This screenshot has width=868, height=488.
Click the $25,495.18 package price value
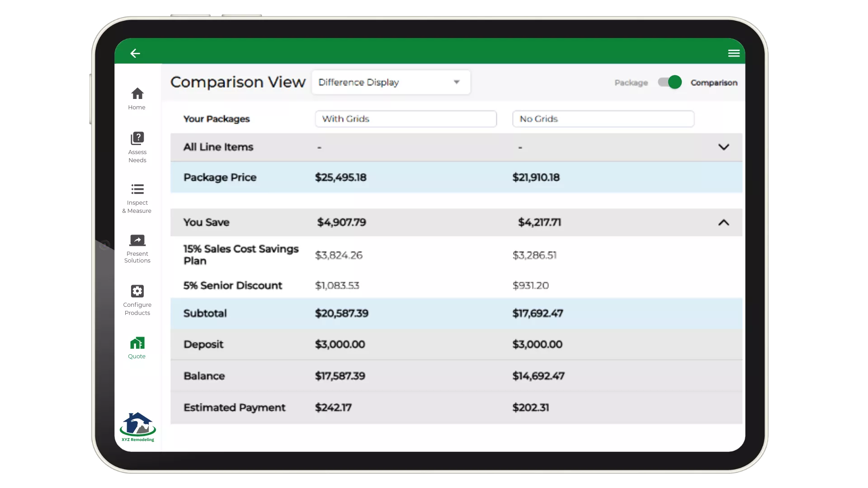[x=341, y=178]
